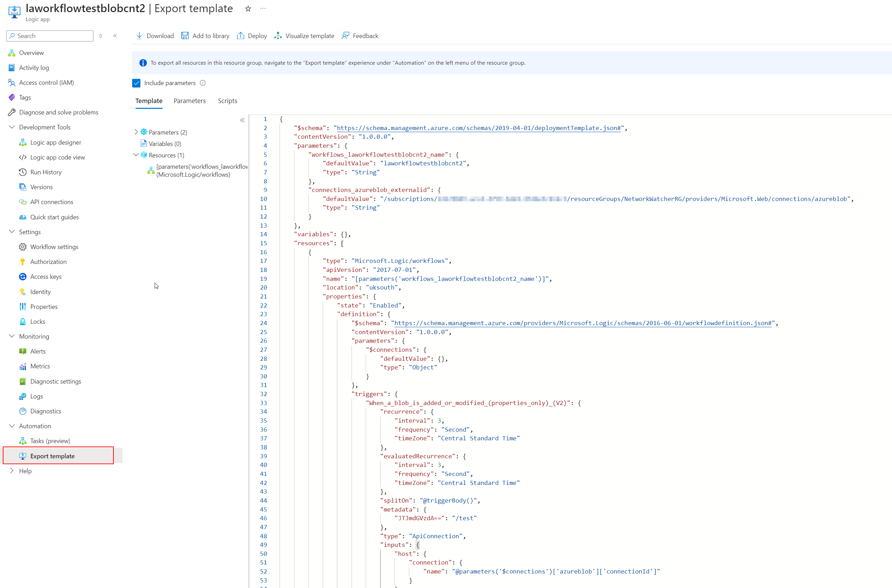Collapse the template tree pane
Screen dimensions: 892x588
point(242,120)
